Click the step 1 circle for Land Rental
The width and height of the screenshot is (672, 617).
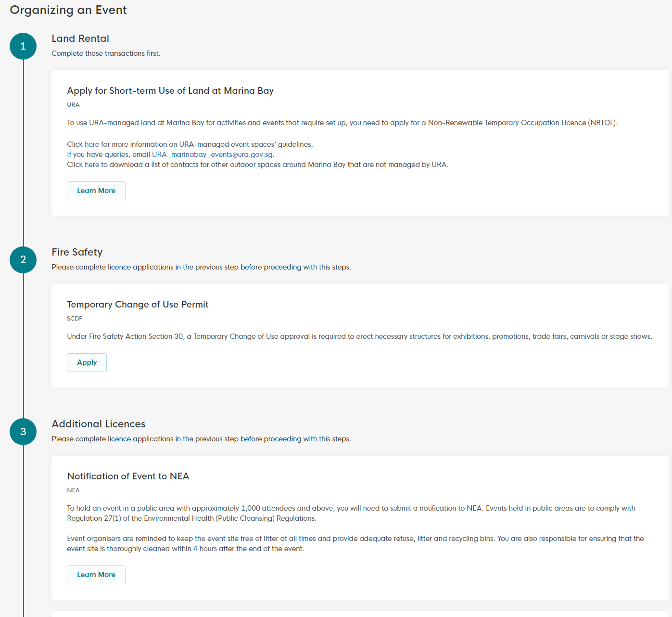click(23, 46)
